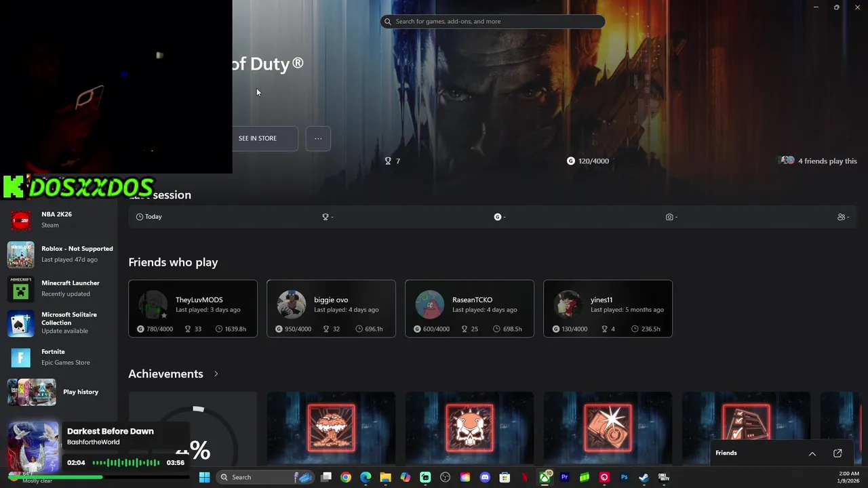Open the mushroom cloud achievement tile
The image size is (868, 488).
tap(332, 428)
